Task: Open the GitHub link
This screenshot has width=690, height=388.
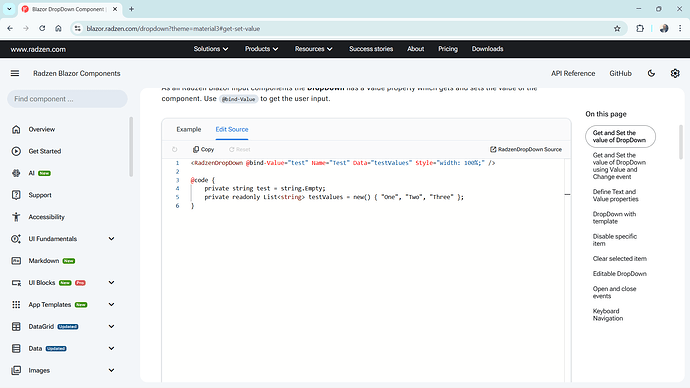Action: coord(620,73)
